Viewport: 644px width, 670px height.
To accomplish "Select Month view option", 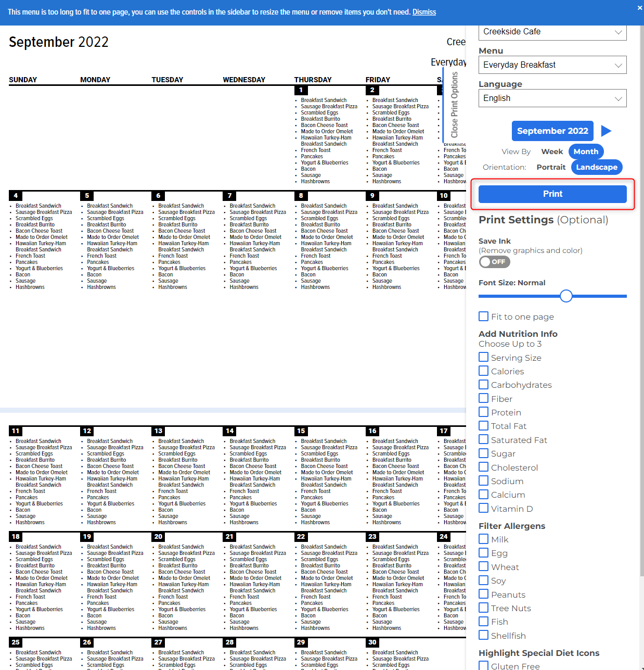I will 586,151.
